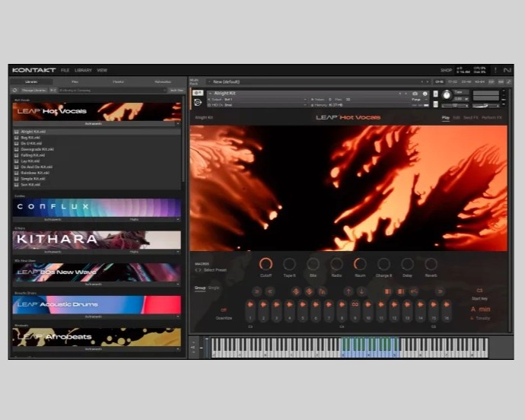
Task: Click the keyboard icon left of the instrument header
Action: [198, 93]
